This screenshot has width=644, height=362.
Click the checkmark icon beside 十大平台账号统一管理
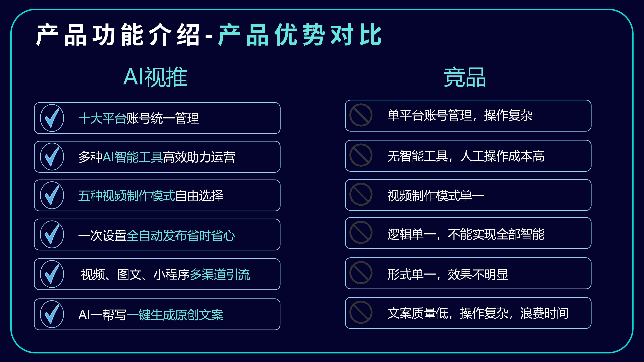[52, 118]
